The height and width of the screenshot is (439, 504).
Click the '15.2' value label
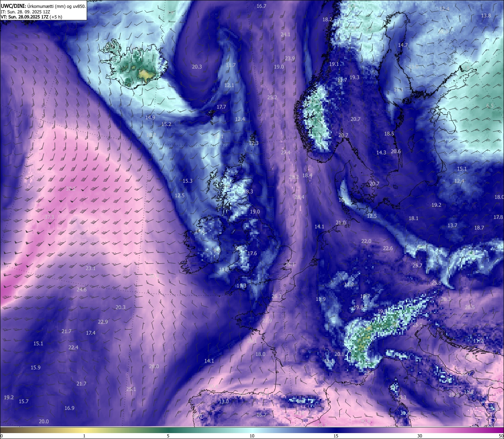pyautogui.click(x=166, y=124)
